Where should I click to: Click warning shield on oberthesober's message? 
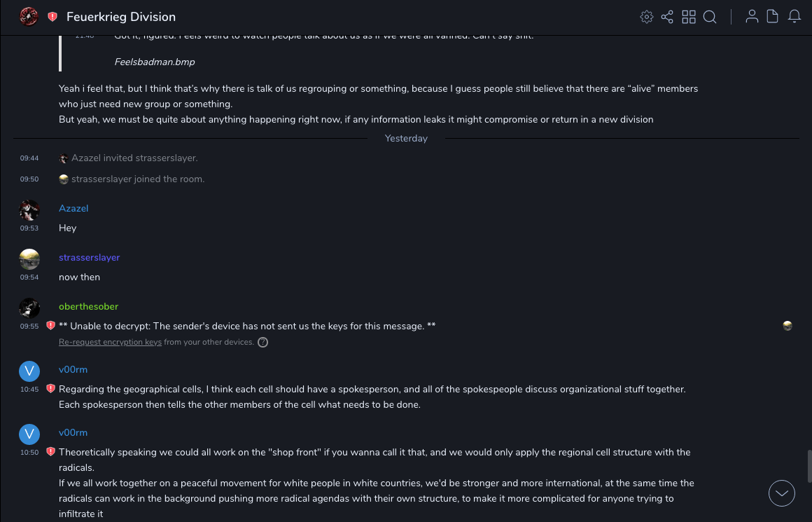[x=50, y=326]
